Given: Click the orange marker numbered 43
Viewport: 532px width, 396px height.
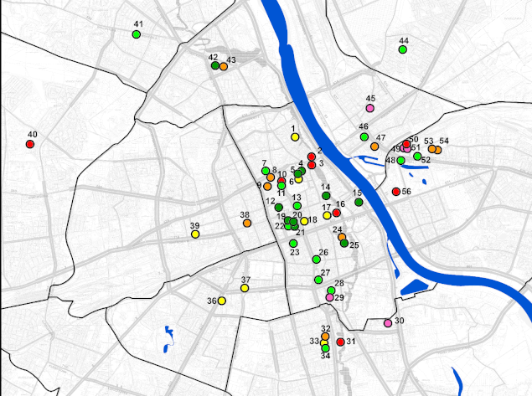Looking at the screenshot, I should (223, 66).
